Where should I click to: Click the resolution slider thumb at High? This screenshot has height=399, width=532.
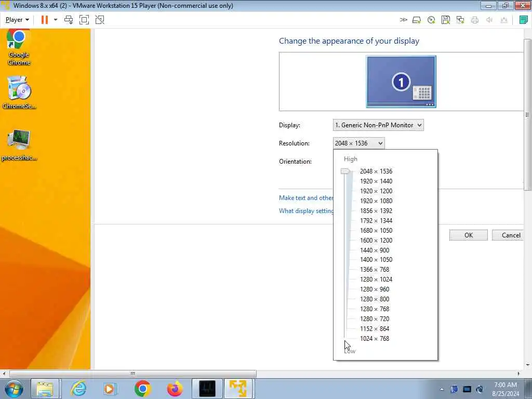click(x=345, y=171)
